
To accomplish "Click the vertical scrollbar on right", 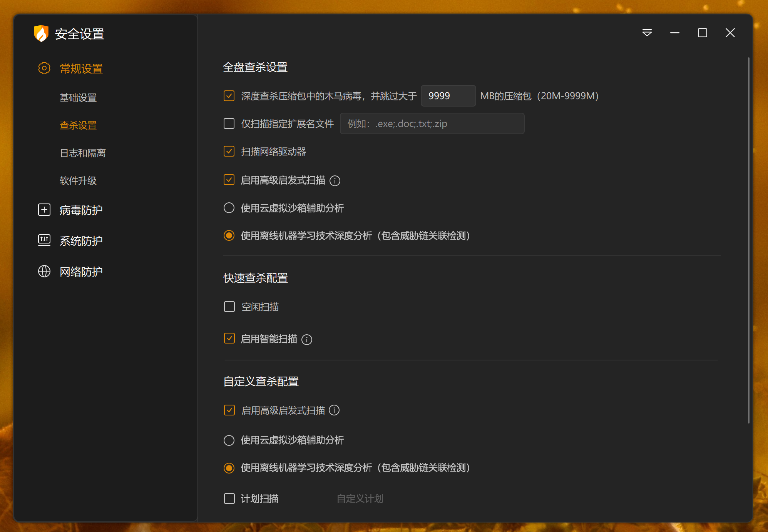I will point(748,240).
